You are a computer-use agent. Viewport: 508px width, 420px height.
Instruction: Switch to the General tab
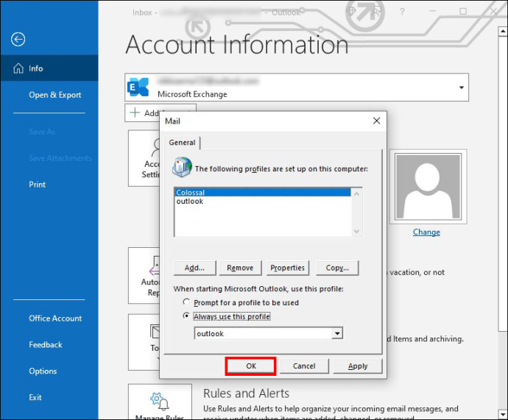coord(182,143)
